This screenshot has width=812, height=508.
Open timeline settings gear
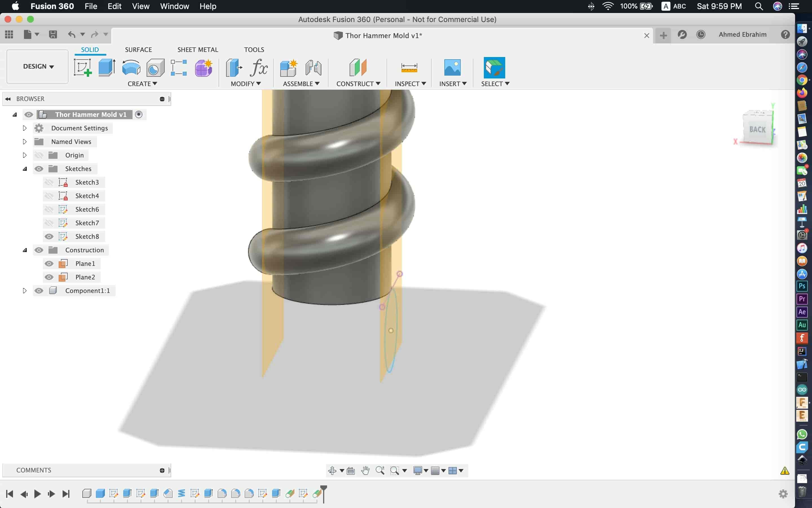click(x=783, y=494)
